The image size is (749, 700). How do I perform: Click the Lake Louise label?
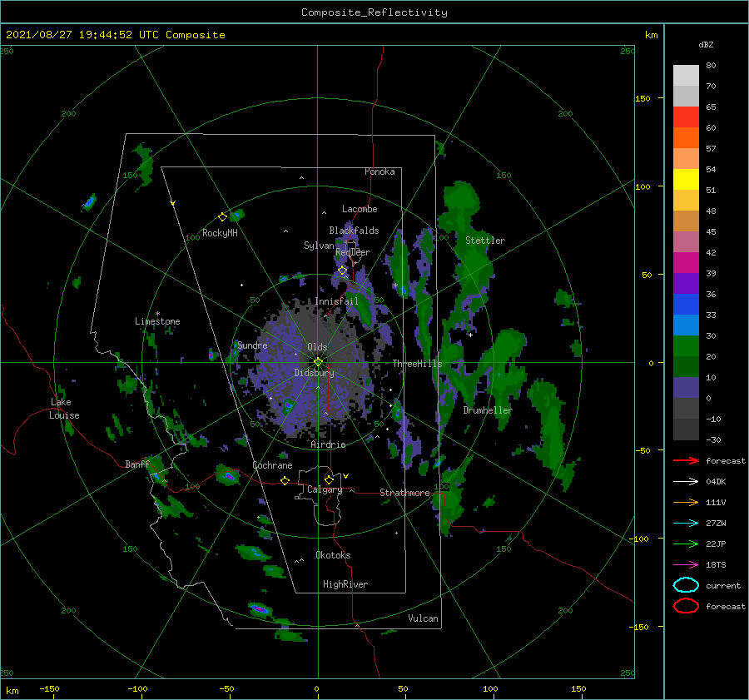click(64, 409)
